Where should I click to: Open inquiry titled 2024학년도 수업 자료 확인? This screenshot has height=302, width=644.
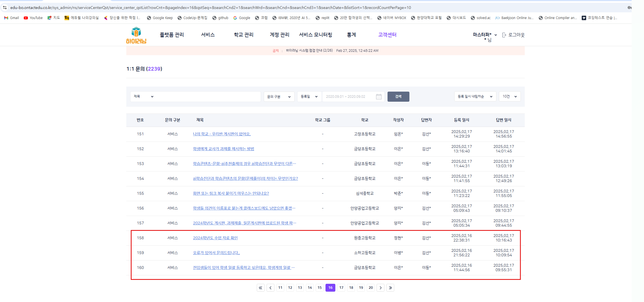[x=215, y=238]
